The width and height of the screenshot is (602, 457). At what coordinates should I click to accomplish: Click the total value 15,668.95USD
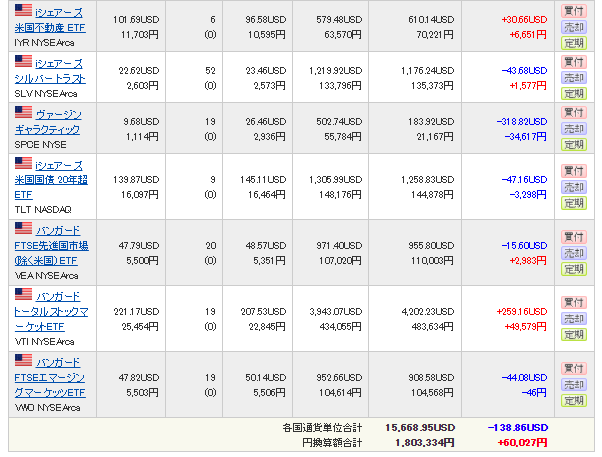(420, 428)
